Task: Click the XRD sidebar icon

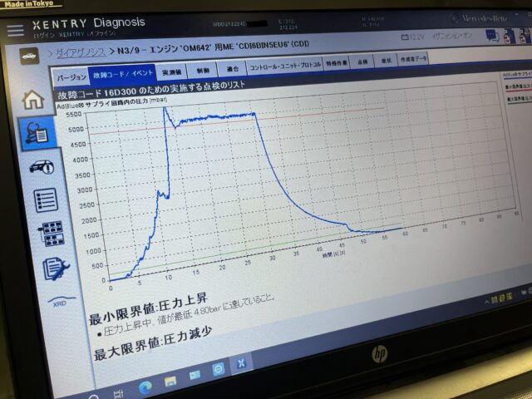Action: [x=62, y=301]
